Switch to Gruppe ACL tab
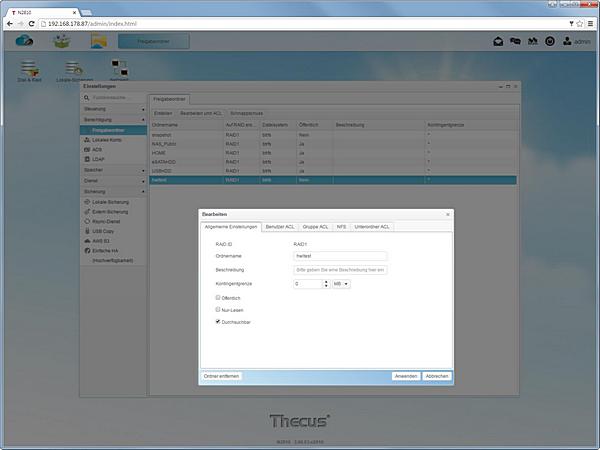The height and width of the screenshot is (450, 600). pyautogui.click(x=315, y=227)
